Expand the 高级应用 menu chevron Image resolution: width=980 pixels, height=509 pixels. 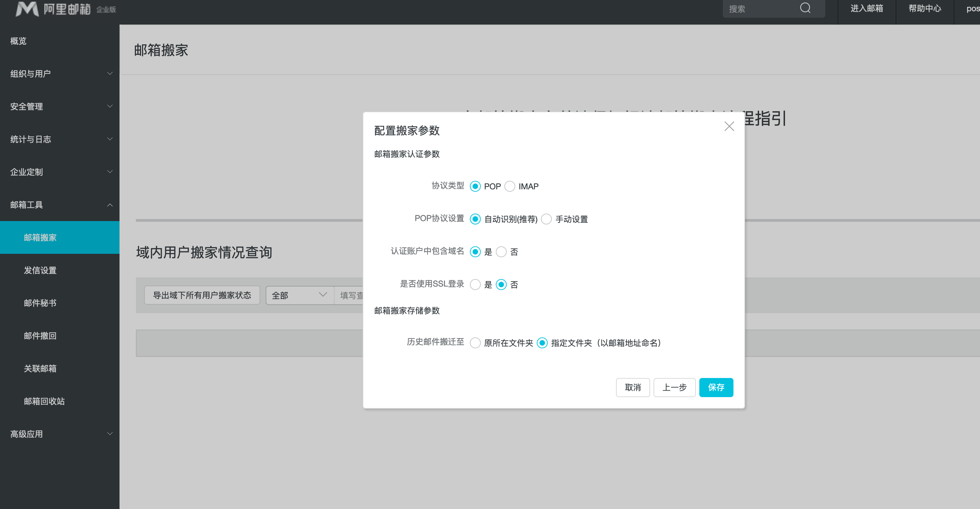click(x=110, y=434)
